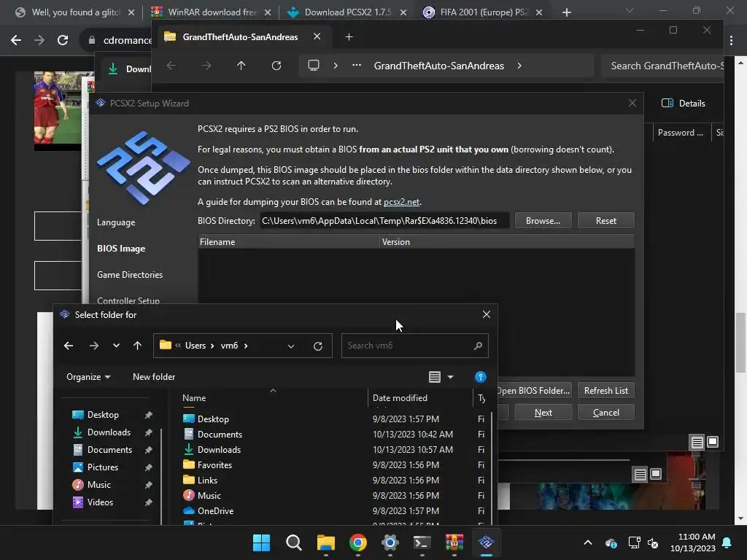The image size is (747, 560).
Task: Refresh the vm6 folder listing
Action: (x=318, y=346)
